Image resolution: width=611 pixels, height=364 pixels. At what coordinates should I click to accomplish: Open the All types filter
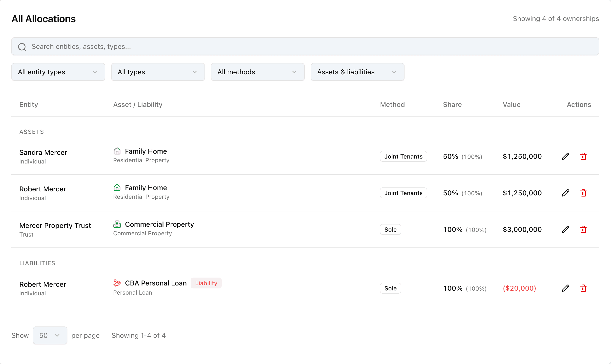[x=158, y=72]
